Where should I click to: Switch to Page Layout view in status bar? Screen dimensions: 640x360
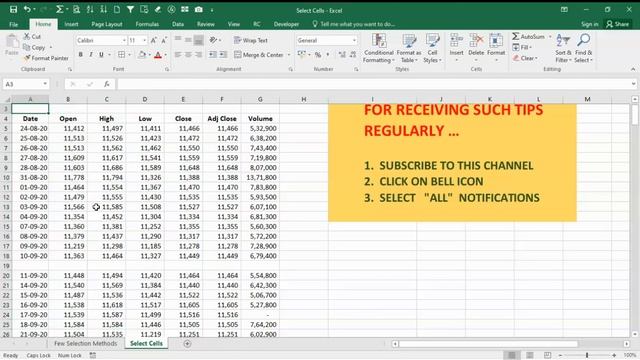pyautogui.click(x=529, y=355)
